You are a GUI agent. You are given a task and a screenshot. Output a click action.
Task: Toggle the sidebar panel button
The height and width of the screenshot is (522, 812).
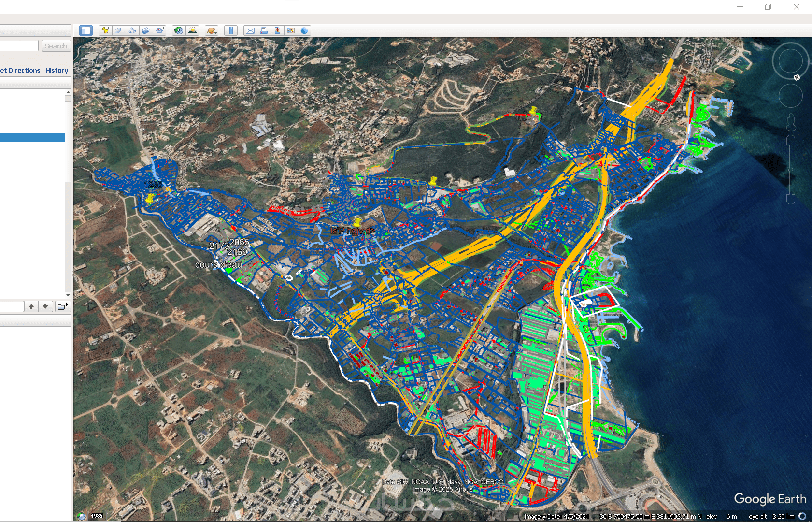coord(86,30)
